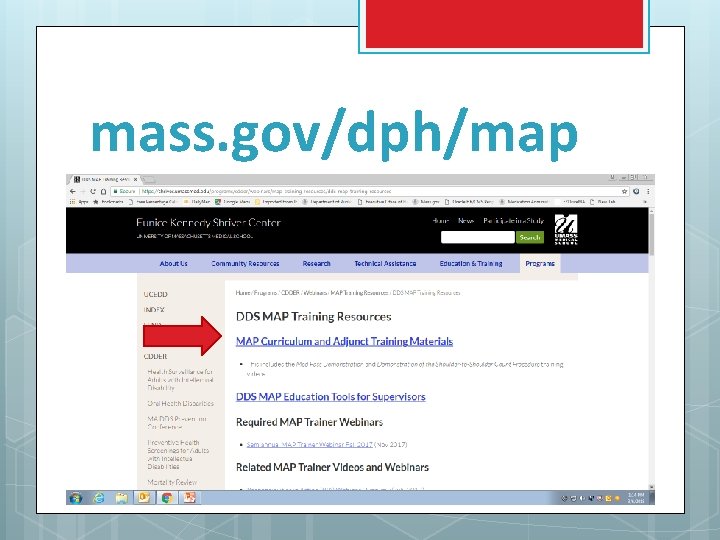
Task: Select UCEDD in the sidebar
Action: [x=156, y=294]
